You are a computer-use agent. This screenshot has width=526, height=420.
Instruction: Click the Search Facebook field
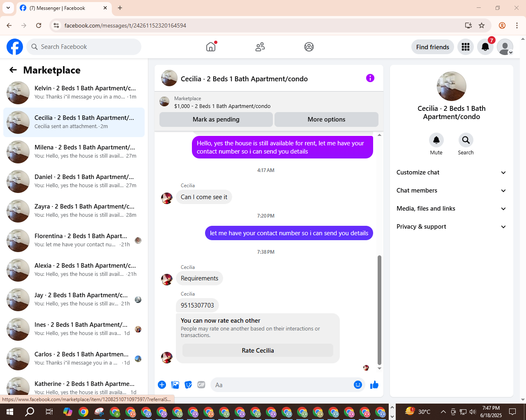tap(84, 47)
